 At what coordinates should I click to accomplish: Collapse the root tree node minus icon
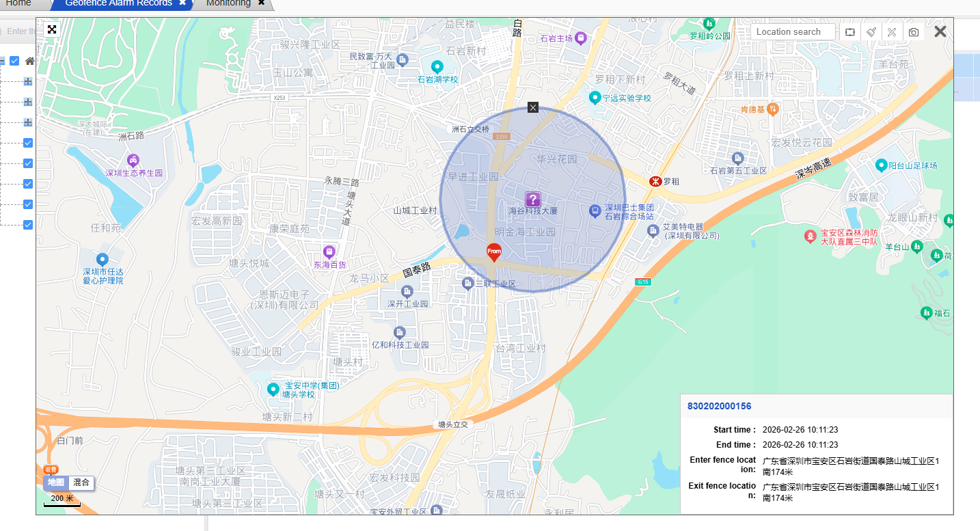[2, 61]
